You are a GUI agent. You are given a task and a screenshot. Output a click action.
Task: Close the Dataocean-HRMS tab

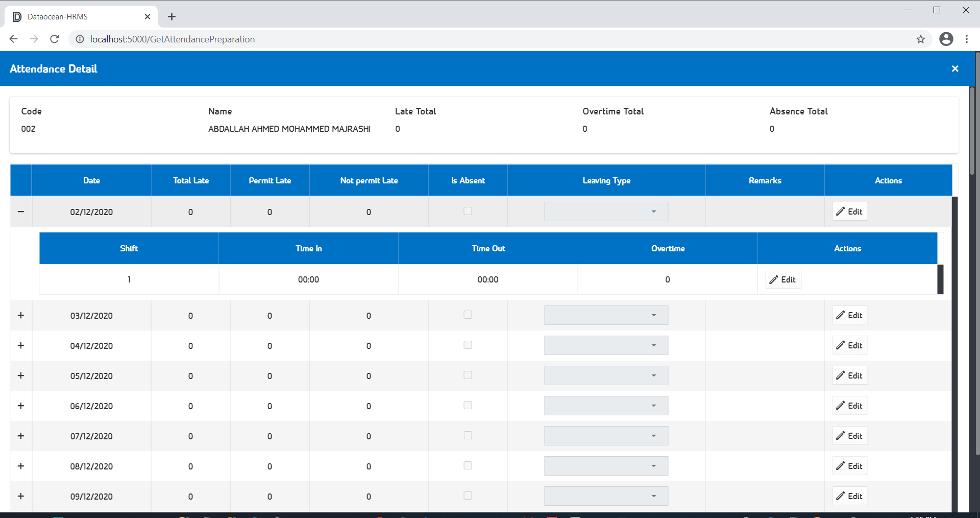(148, 17)
